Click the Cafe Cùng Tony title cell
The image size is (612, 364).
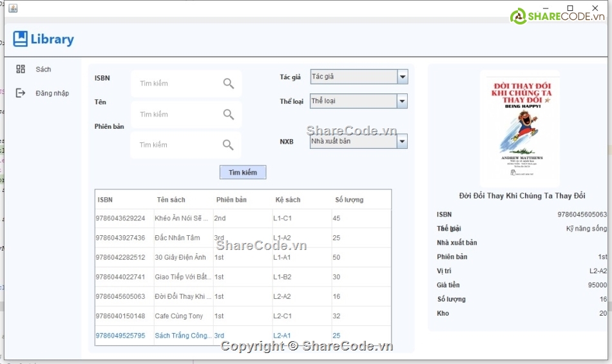click(x=184, y=316)
